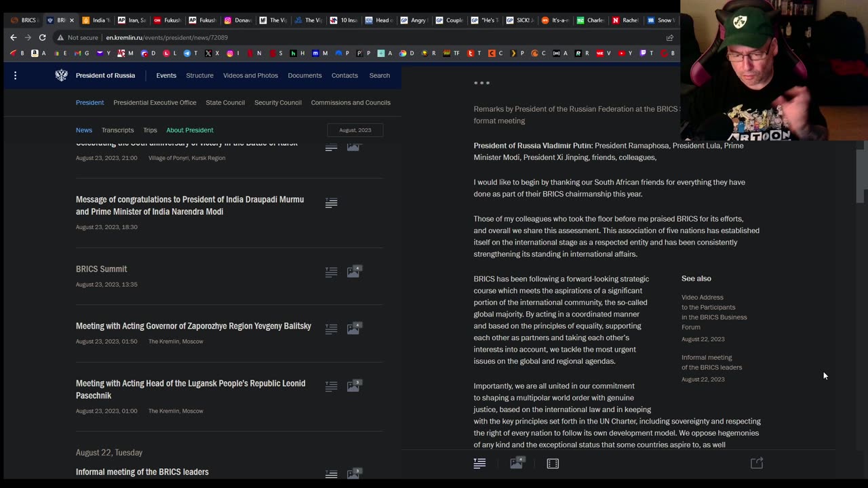Image resolution: width=868 pixels, height=488 pixels.
Task: Click President of Russia site title
Action: click(x=105, y=75)
